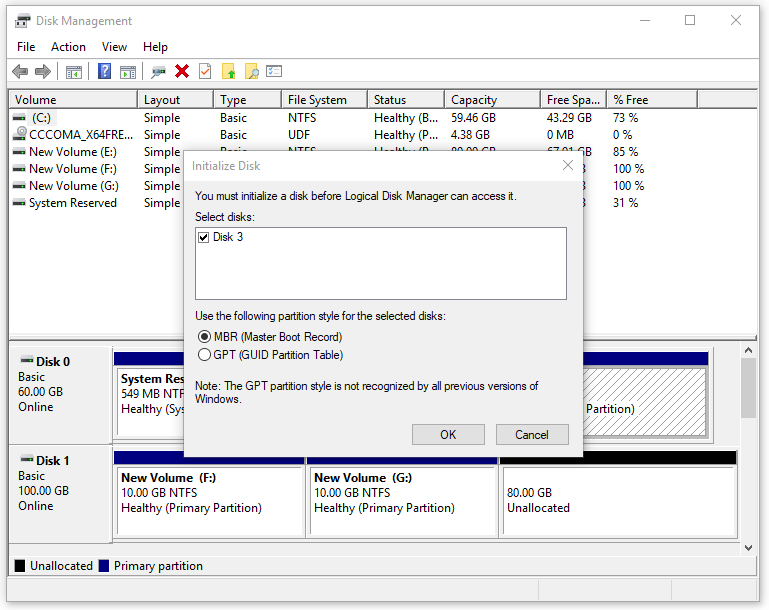Image resolution: width=769 pixels, height=610 pixels.
Task: Sort by the Type column header
Action: pyautogui.click(x=248, y=100)
